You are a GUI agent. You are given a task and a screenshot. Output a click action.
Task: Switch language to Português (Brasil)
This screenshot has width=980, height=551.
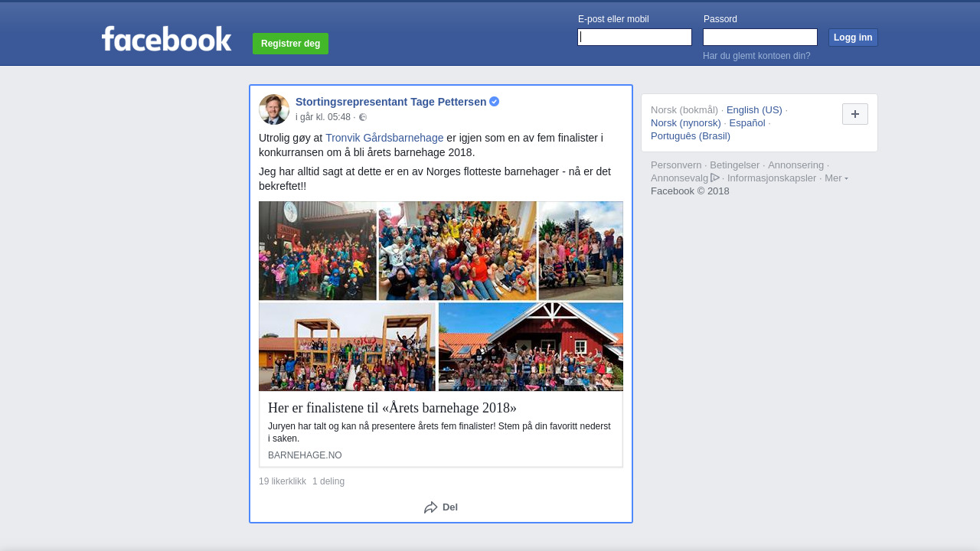[x=691, y=135]
